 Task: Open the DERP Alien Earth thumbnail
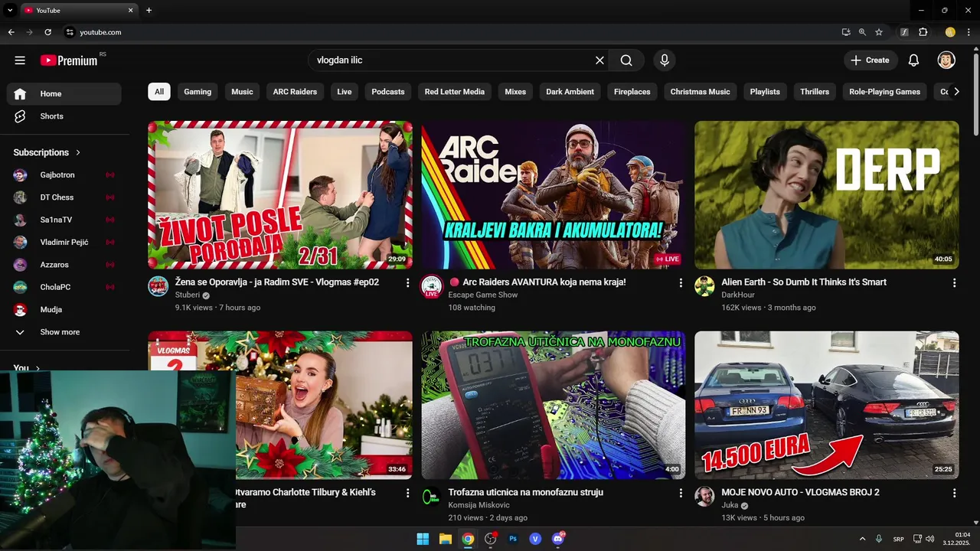(x=827, y=194)
